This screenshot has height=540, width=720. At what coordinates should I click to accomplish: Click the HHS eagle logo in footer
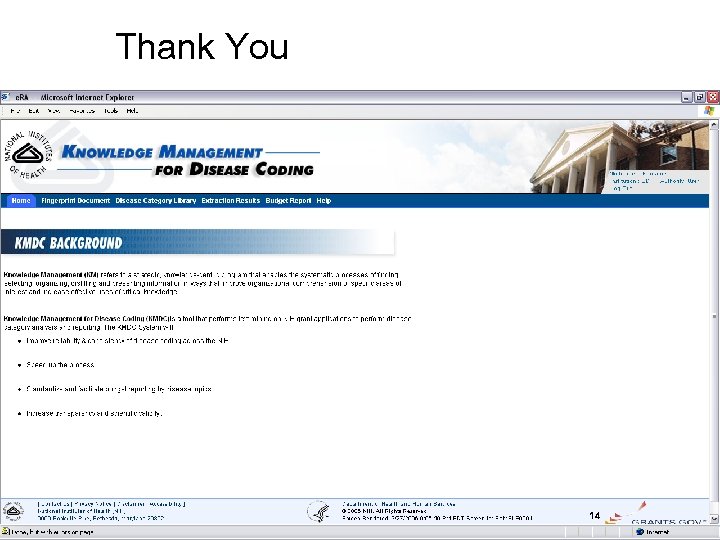tap(319, 512)
